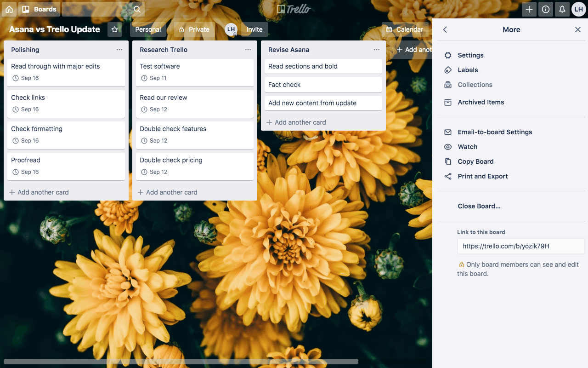588x368 pixels.
Task: Click the Sep 11 due date badge
Action: 153,78
